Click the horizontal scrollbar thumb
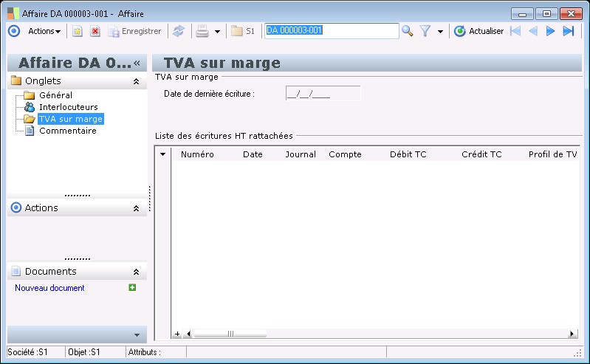Viewport: 590px width, 364px height. click(x=230, y=334)
